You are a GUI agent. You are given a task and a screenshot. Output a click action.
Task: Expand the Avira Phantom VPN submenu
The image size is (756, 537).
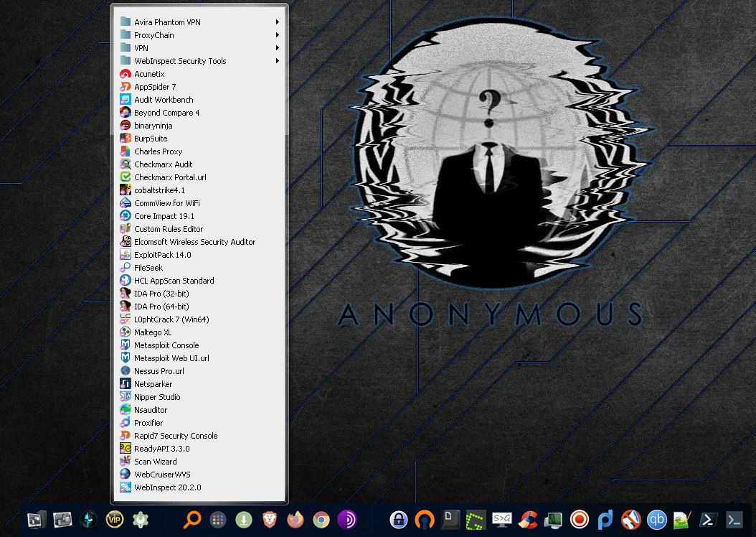pyautogui.click(x=199, y=22)
